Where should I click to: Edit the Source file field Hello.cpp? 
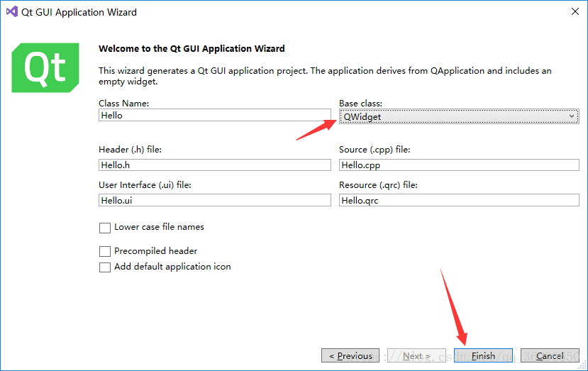click(x=459, y=165)
